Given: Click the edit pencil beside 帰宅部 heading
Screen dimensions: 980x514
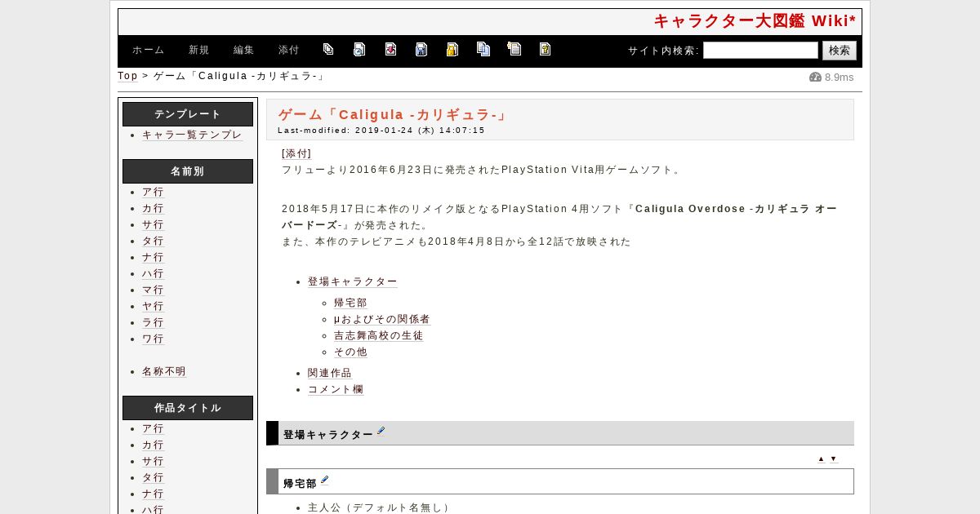Looking at the screenshot, I should pos(324,481).
